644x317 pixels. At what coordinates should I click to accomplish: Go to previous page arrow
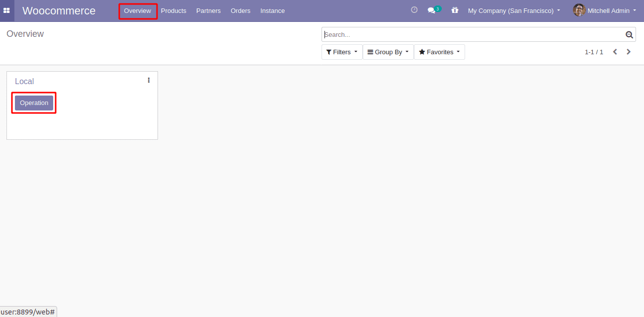click(615, 52)
